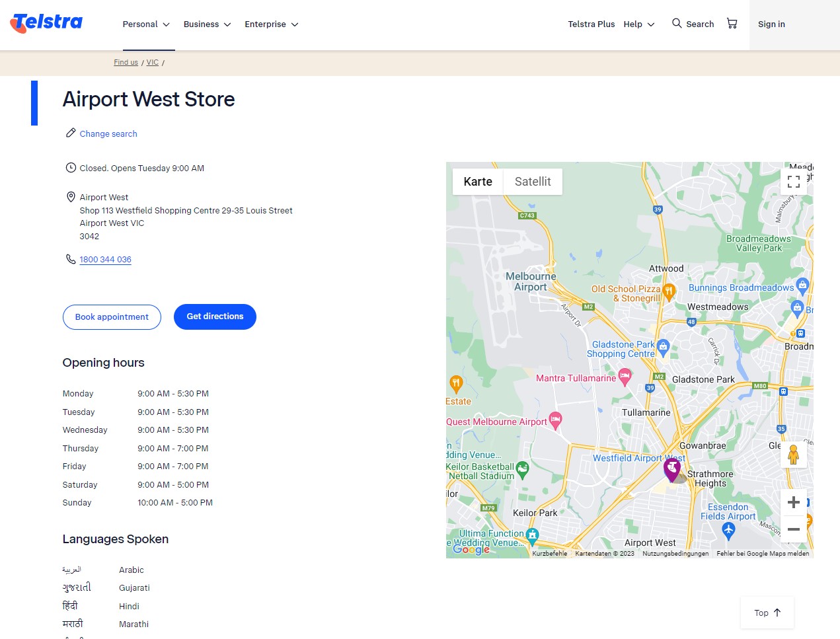Zoom out on the map
Image resolution: width=840 pixels, height=639 pixels.
point(794,529)
